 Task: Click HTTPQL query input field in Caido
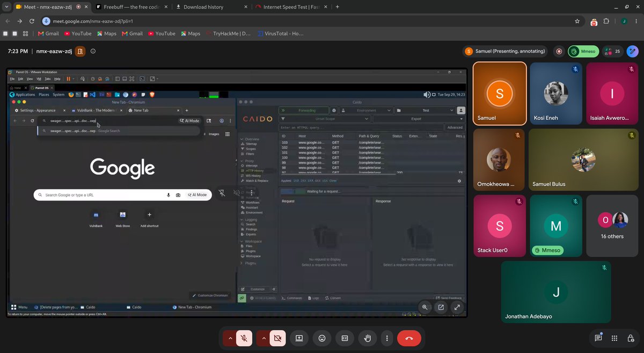(361, 127)
